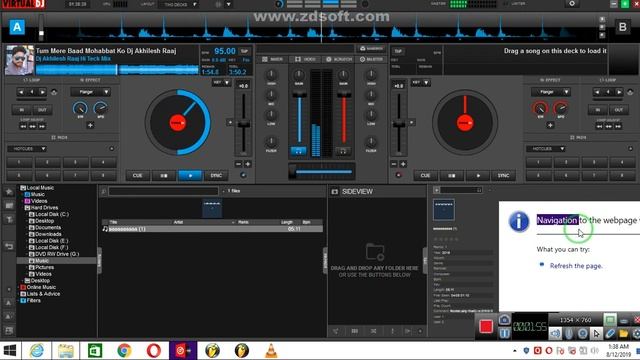This screenshot has width=640, height=360.
Task: Click right channel red volume fader
Action: 344,95
